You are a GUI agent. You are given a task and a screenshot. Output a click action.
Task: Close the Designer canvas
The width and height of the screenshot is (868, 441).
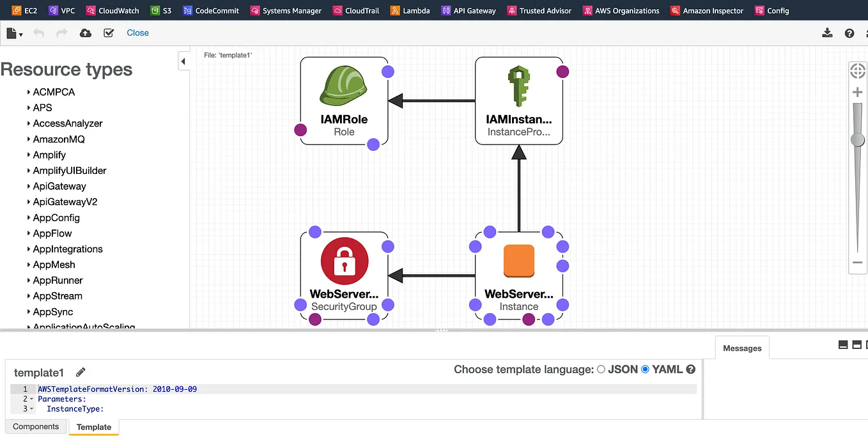137,33
